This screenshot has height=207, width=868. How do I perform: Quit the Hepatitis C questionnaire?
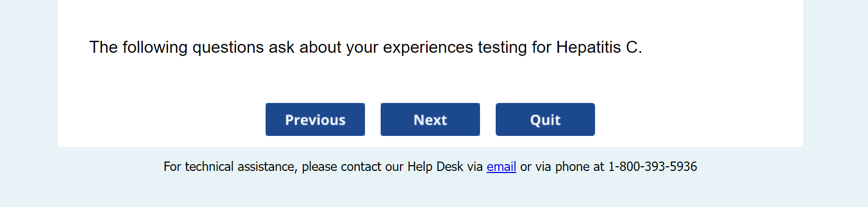click(545, 120)
